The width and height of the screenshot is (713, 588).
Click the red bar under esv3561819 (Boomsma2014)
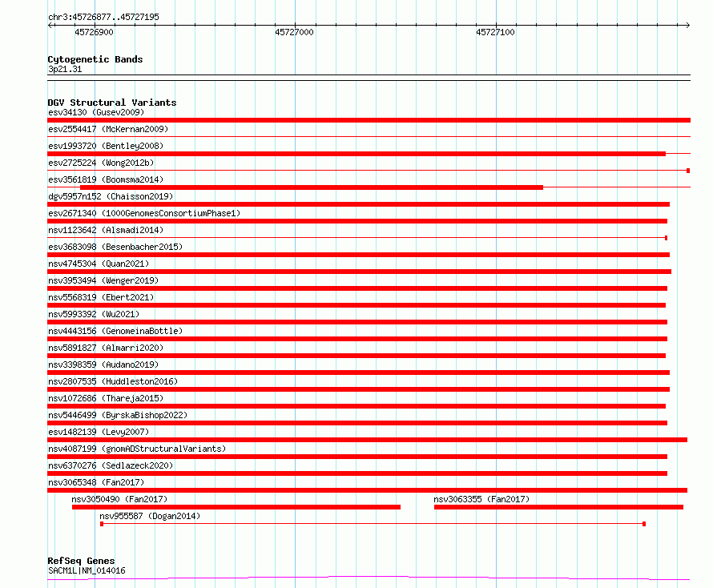pos(312,187)
